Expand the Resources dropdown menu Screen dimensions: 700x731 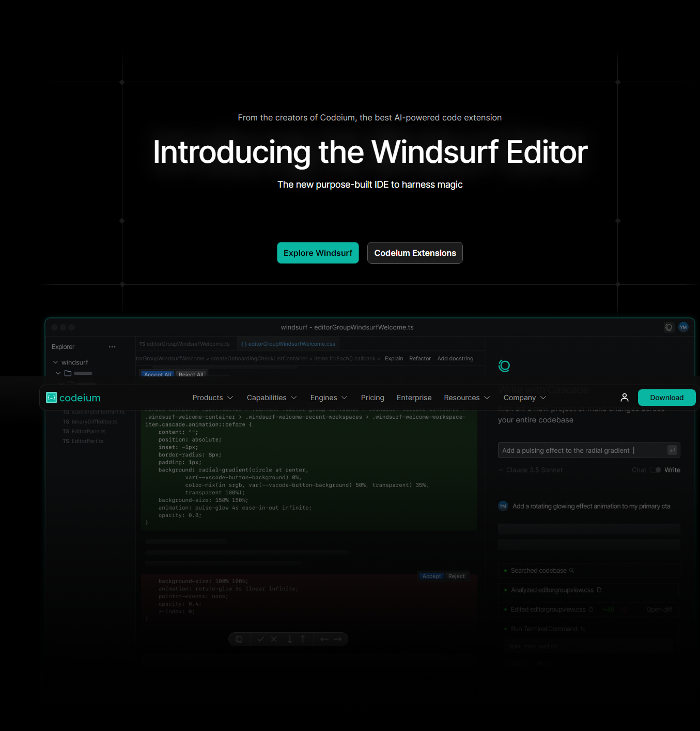point(467,398)
